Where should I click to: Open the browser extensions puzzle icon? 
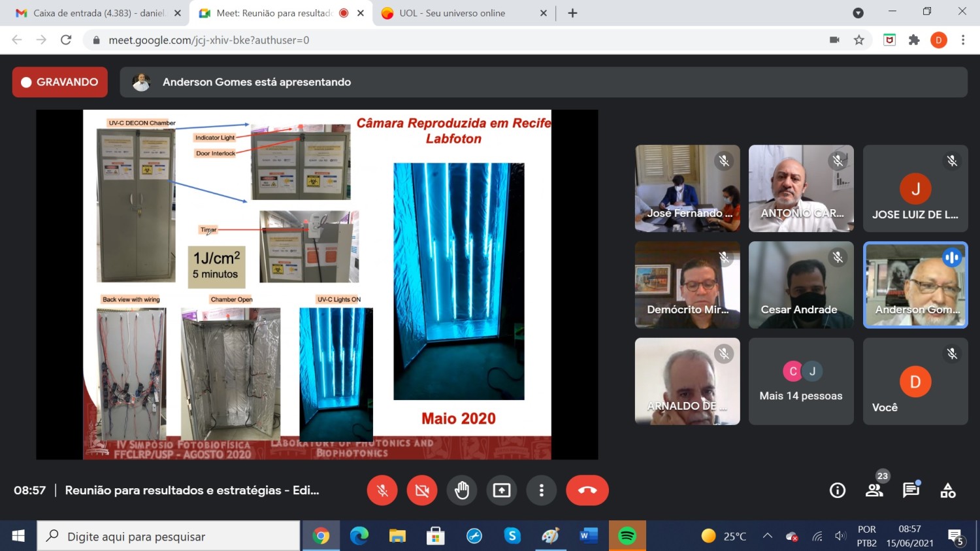914,40
